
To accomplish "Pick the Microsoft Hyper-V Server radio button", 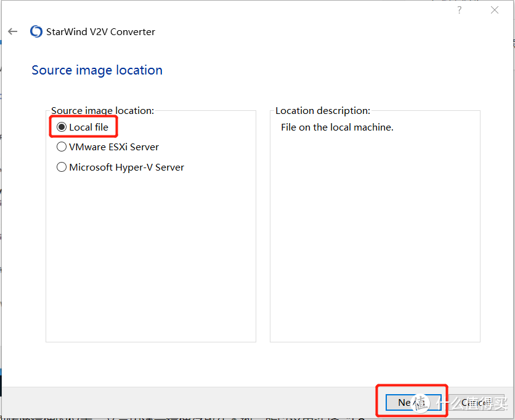I will tap(62, 167).
